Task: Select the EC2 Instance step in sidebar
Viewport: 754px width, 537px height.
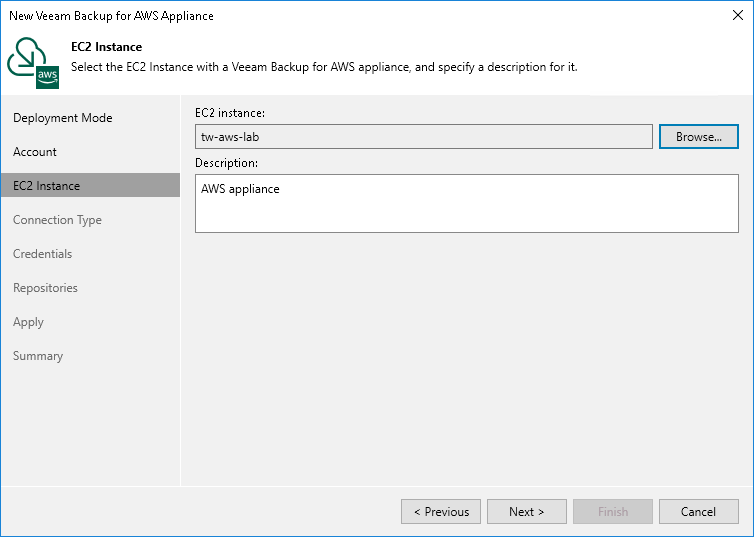Action: [x=47, y=186]
